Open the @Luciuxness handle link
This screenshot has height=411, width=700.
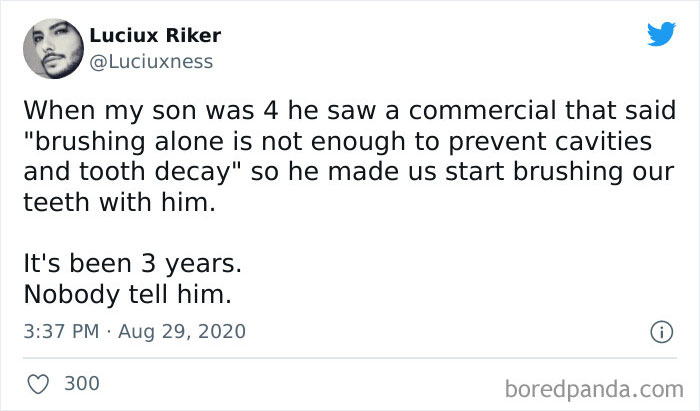pyautogui.click(x=151, y=62)
